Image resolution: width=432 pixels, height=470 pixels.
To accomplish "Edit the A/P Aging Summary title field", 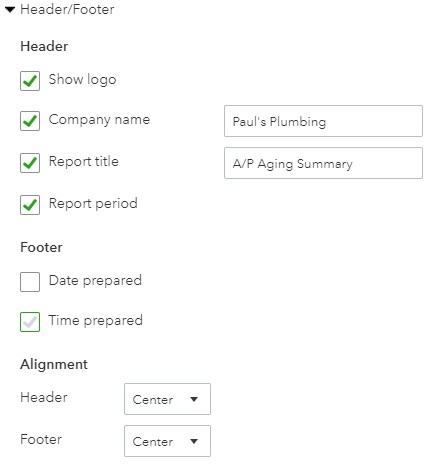I will [323, 163].
